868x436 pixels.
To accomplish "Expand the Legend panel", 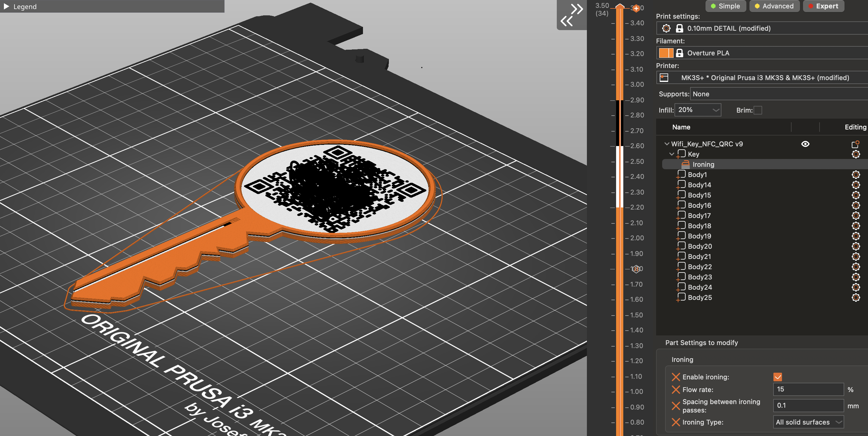I will [6, 6].
